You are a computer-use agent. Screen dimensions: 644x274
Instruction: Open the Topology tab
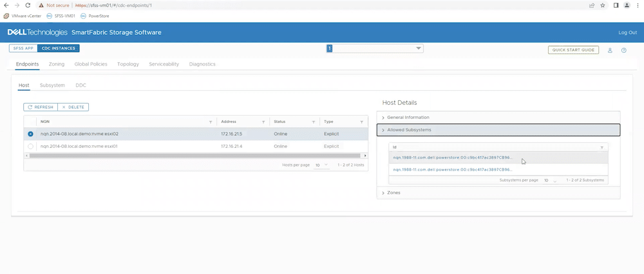(x=128, y=64)
